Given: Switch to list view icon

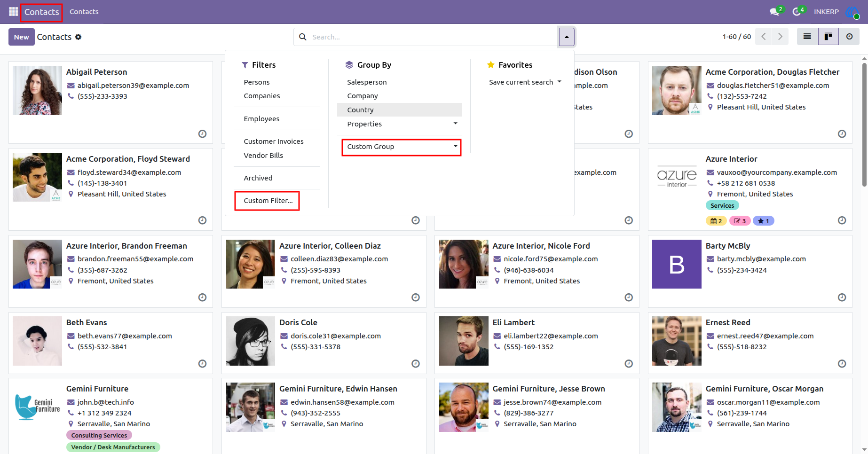Looking at the screenshot, I should (807, 37).
